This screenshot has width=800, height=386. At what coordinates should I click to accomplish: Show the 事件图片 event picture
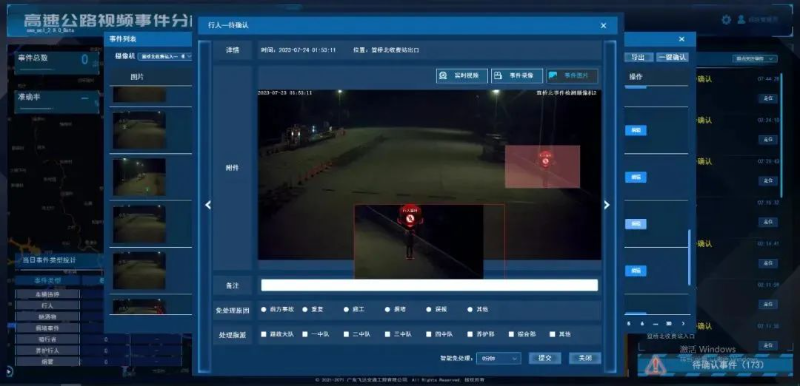coord(571,75)
